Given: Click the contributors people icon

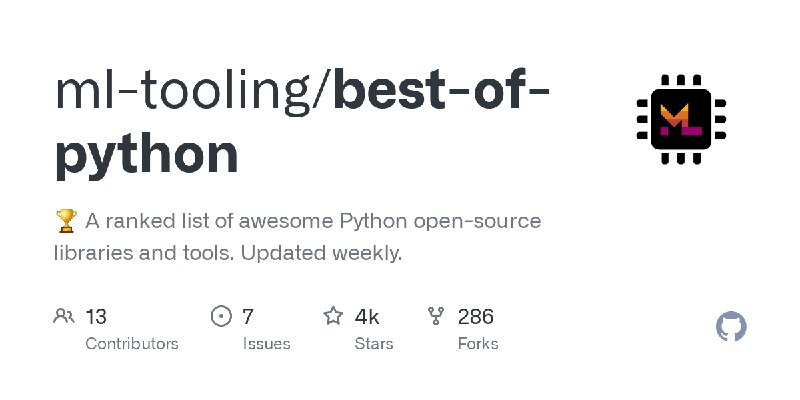Looking at the screenshot, I should tap(64, 316).
